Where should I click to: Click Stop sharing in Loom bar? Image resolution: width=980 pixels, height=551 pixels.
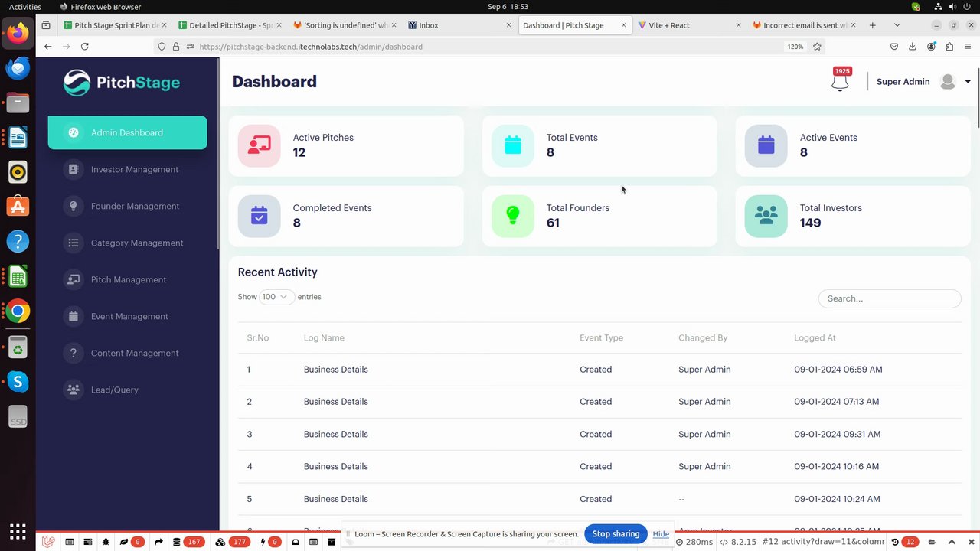click(x=616, y=534)
